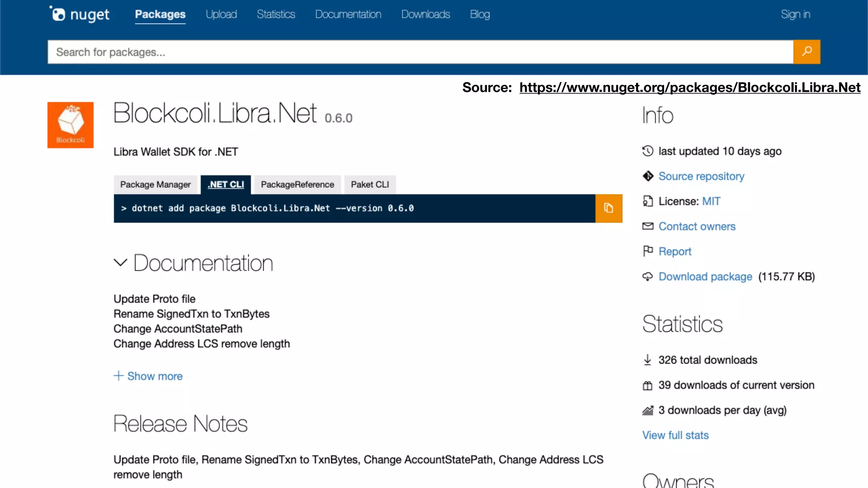Click the Release Notes heading
This screenshot has width=868, height=488.
pos(181,423)
